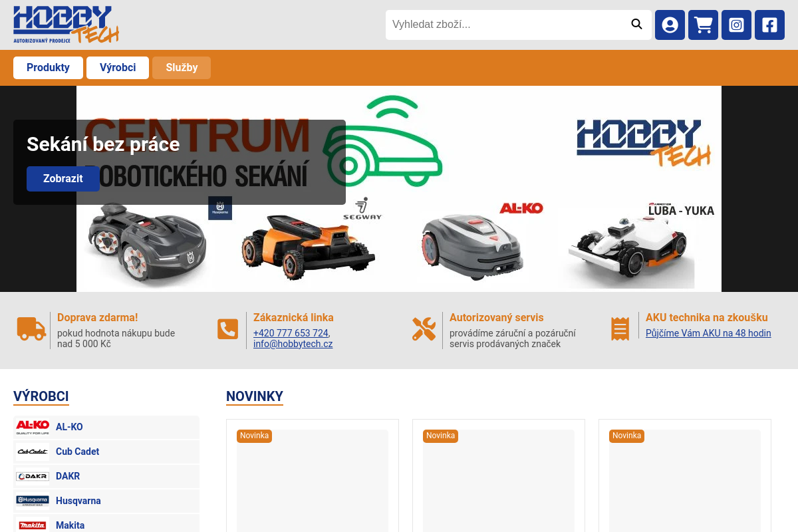Click the VÝROBCI section heading

[x=41, y=397]
